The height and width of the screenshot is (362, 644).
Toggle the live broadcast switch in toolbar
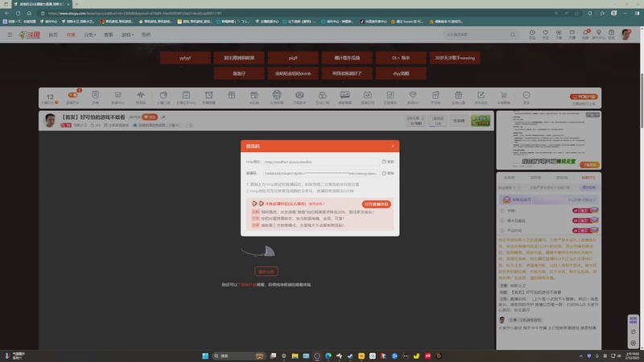(72, 95)
